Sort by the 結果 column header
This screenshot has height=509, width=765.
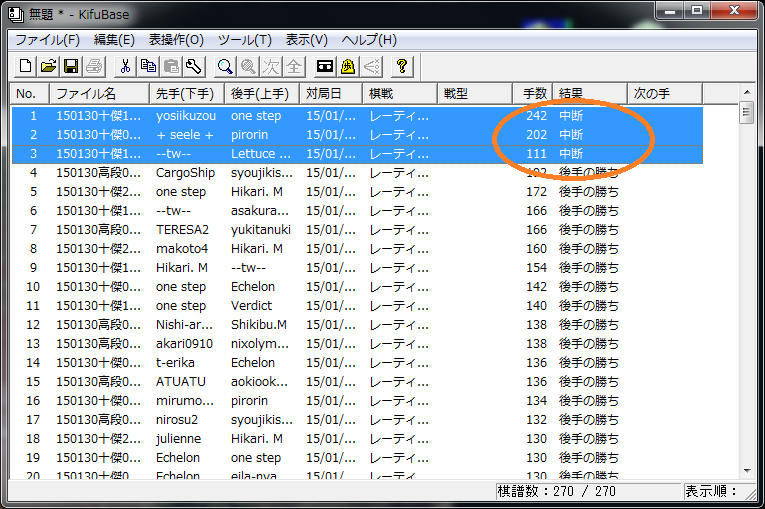coord(590,93)
